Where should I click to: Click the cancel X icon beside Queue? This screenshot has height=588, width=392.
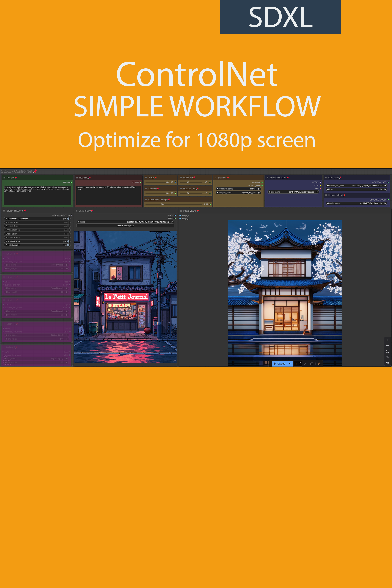pos(305,364)
